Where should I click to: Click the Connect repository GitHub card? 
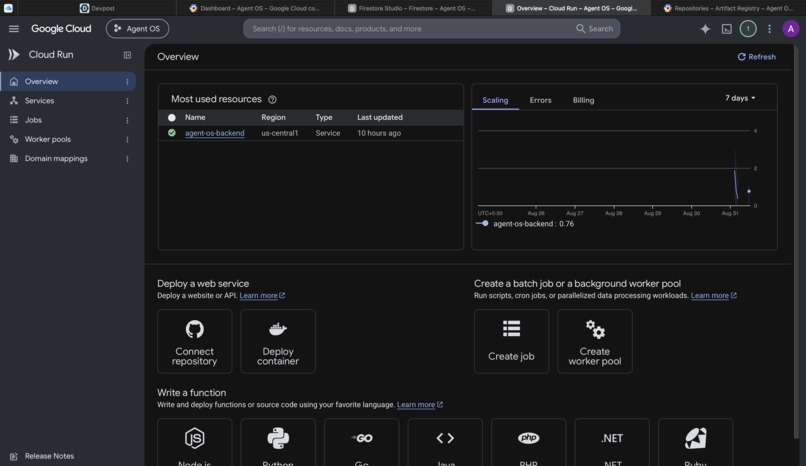pos(194,341)
